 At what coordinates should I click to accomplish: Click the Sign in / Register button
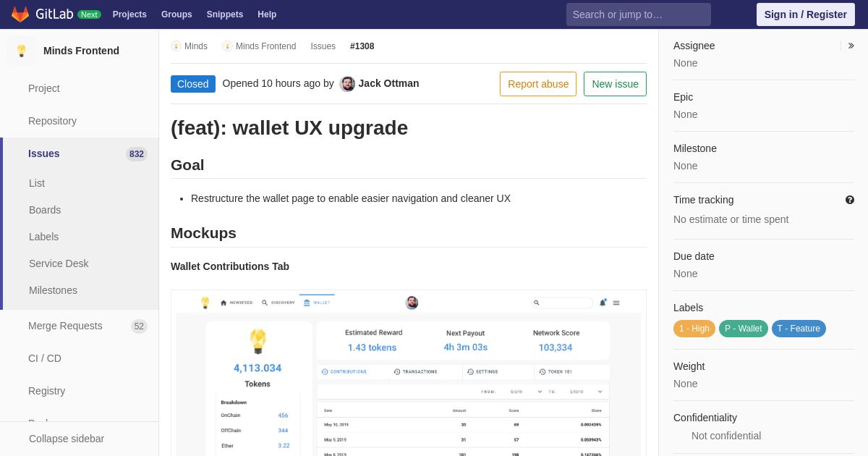click(x=805, y=14)
